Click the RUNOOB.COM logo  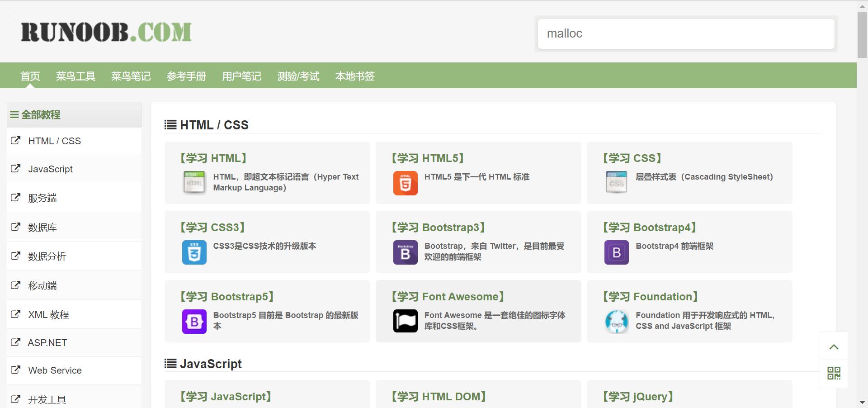(x=106, y=33)
